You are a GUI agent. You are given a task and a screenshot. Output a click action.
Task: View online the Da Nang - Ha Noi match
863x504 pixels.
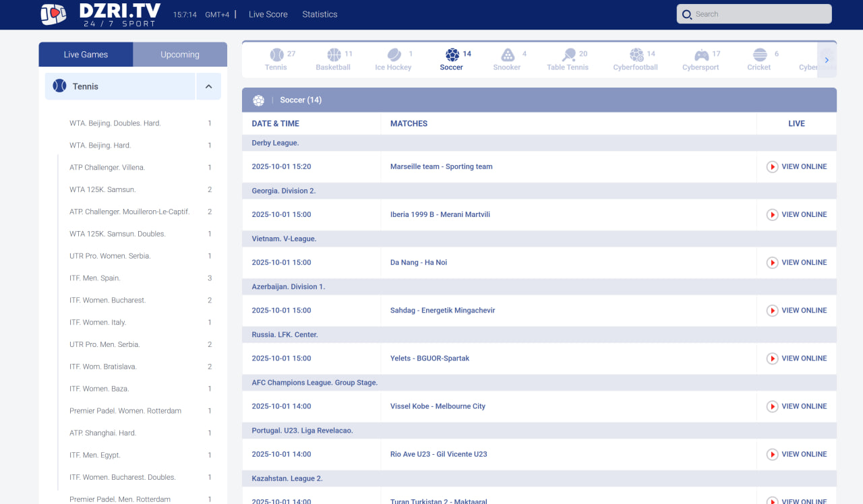[797, 263]
